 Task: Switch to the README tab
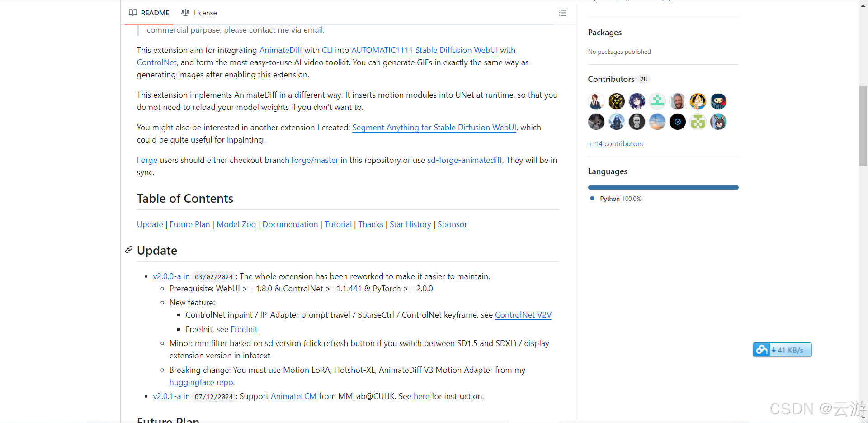149,13
